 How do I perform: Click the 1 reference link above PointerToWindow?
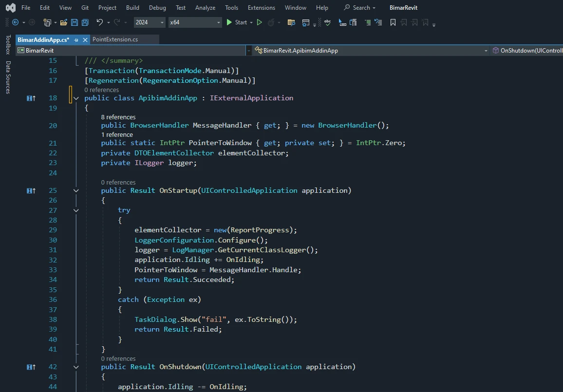(116, 134)
